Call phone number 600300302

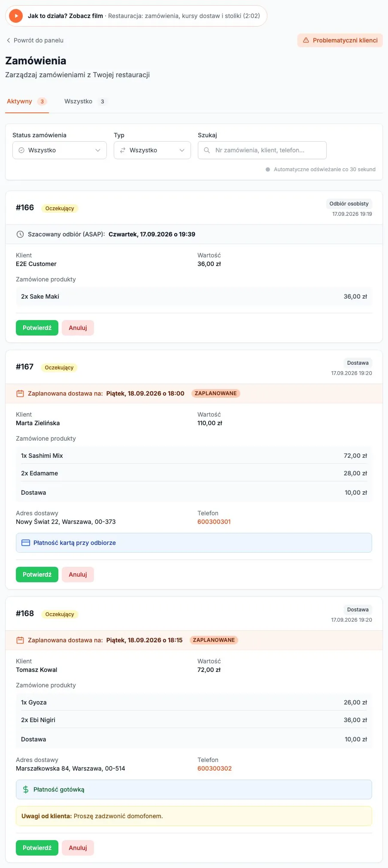click(215, 768)
